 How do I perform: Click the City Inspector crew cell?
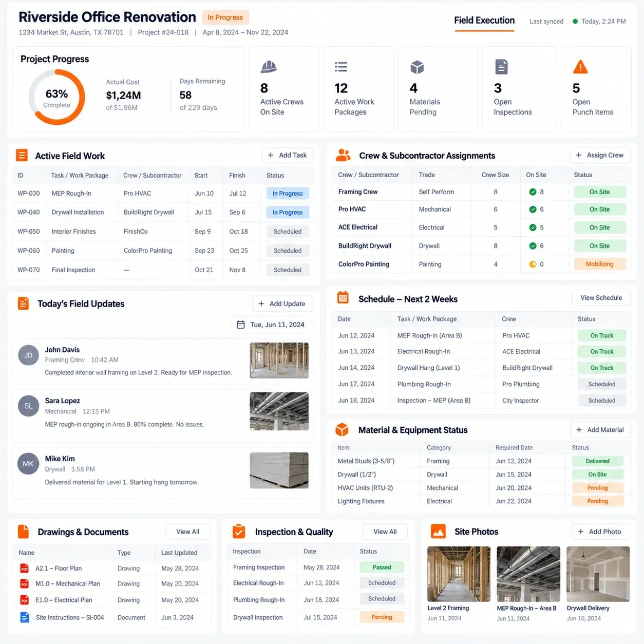[x=521, y=401]
